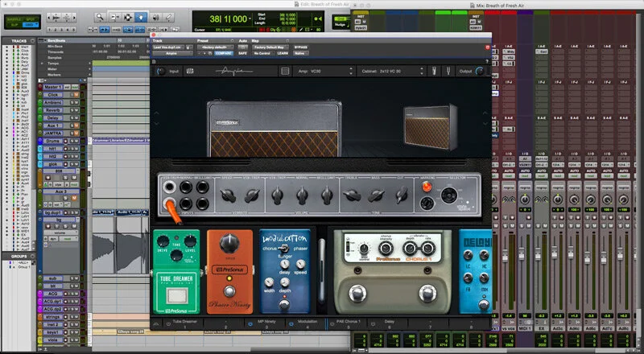
Task: Click the plugin help question mark
Action: pos(487,62)
